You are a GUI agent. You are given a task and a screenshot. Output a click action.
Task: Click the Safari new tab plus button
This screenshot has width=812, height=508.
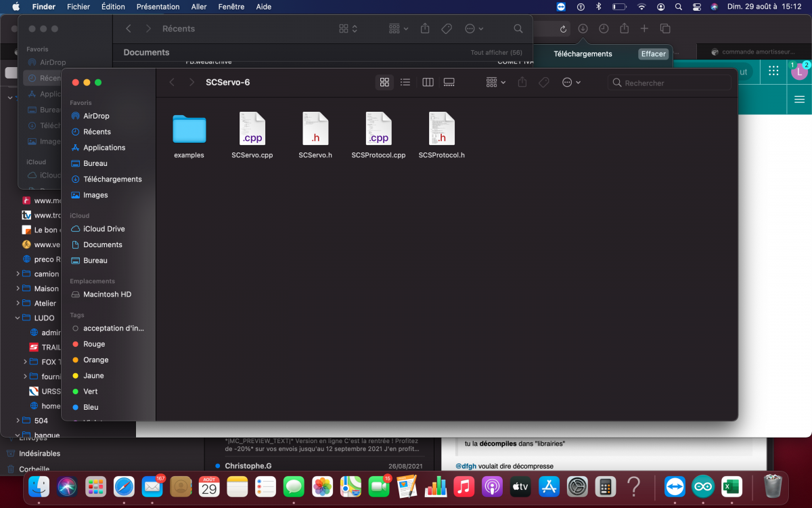tap(644, 29)
